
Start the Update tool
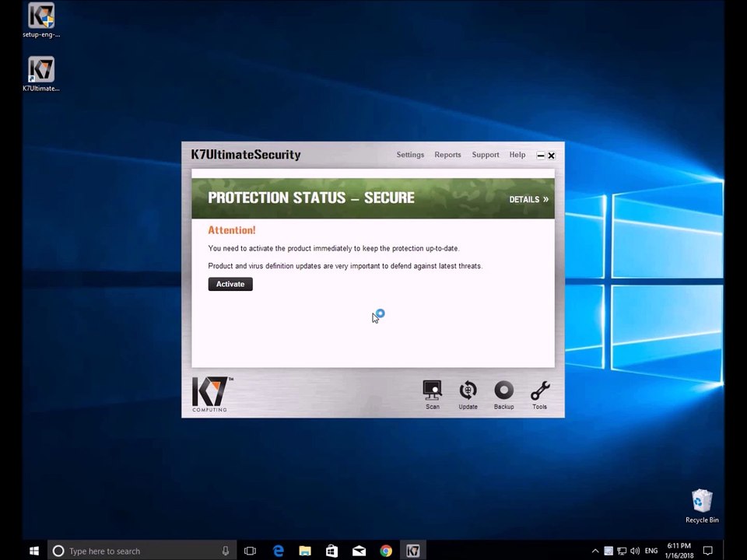click(x=468, y=395)
